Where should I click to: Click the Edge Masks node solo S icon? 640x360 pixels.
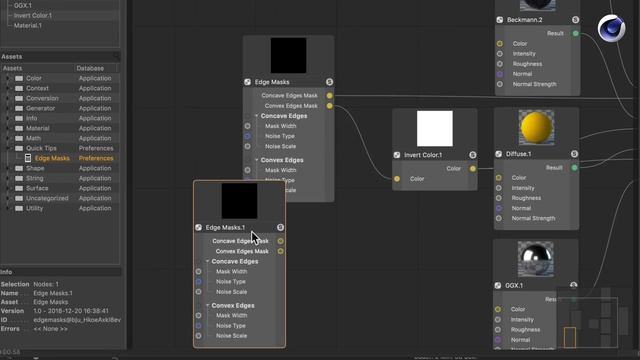point(329,82)
